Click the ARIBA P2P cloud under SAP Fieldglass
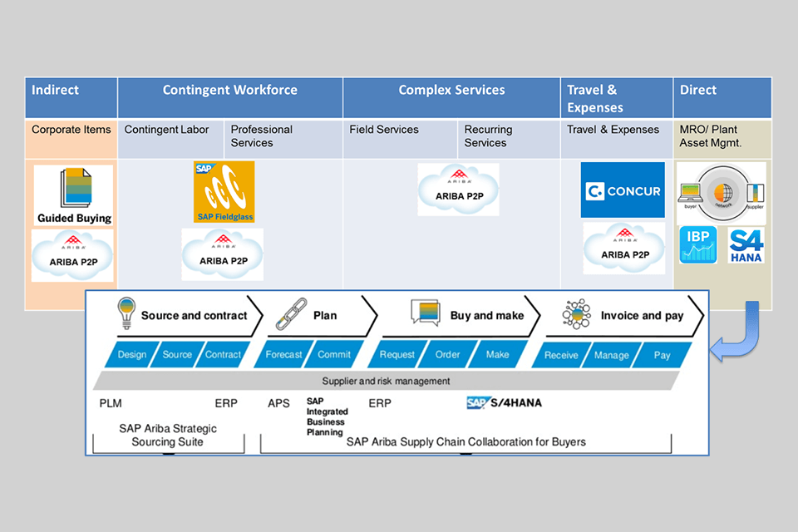The height and width of the screenshot is (532, 798). (223, 254)
